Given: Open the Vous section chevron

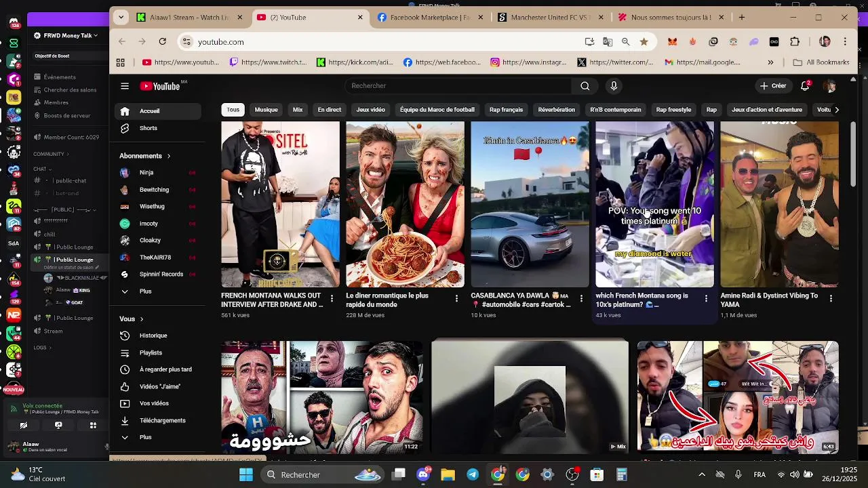Looking at the screenshot, I should point(142,319).
